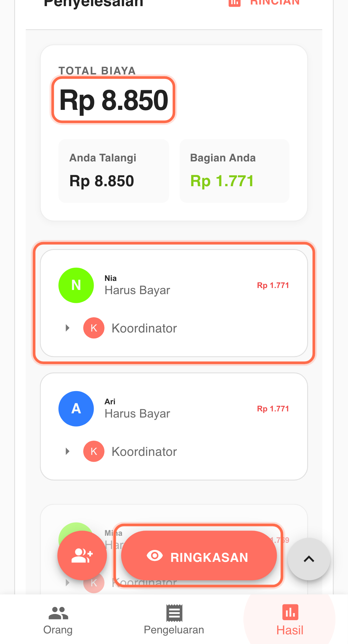The width and height of the screenshot is (348, 644).
Task: Expand Ari's Koordinator payment details
Action: pyautogui.click(x=68, y=452)
